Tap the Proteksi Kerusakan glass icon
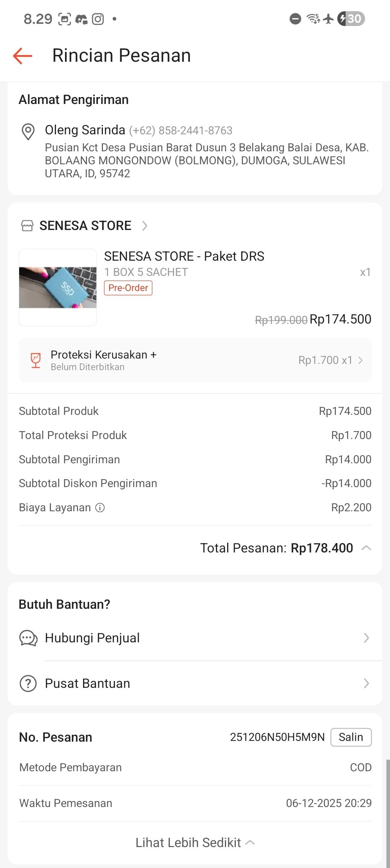The height and width of the screenshot is (868, 390). tap(35, 360)
